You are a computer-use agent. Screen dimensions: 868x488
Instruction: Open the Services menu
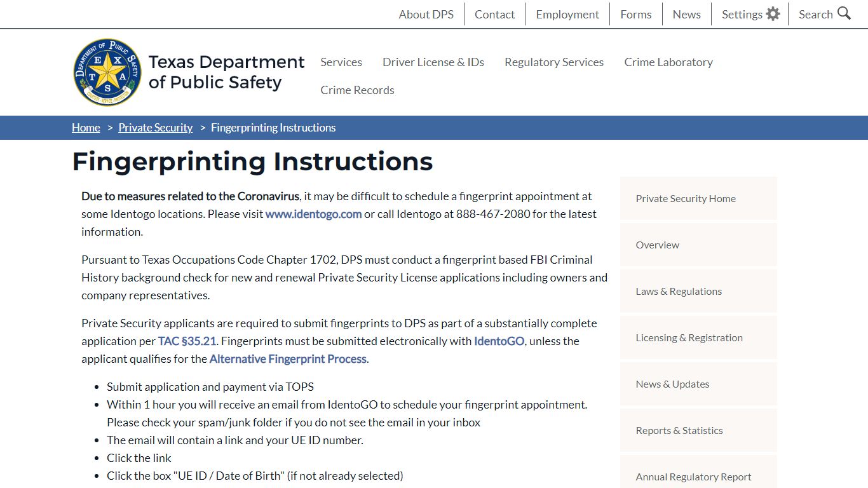pos(341,62)
